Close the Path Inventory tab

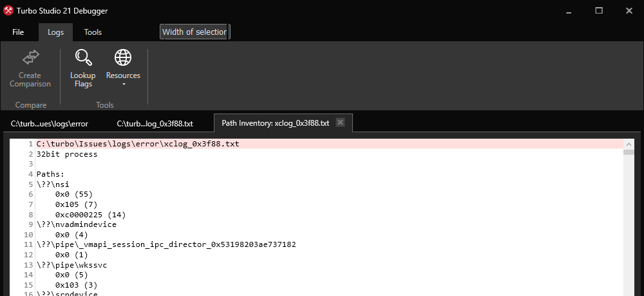pyautogui.click(x=341, y=123)
